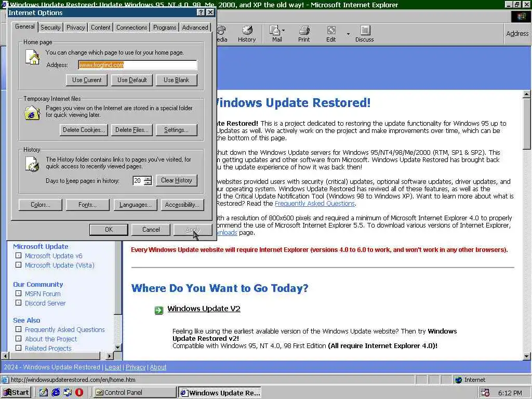The height and width of the screenshot is (399, 532).
Task: Open Accessibility settings
Action: click(x=182, y=205)
